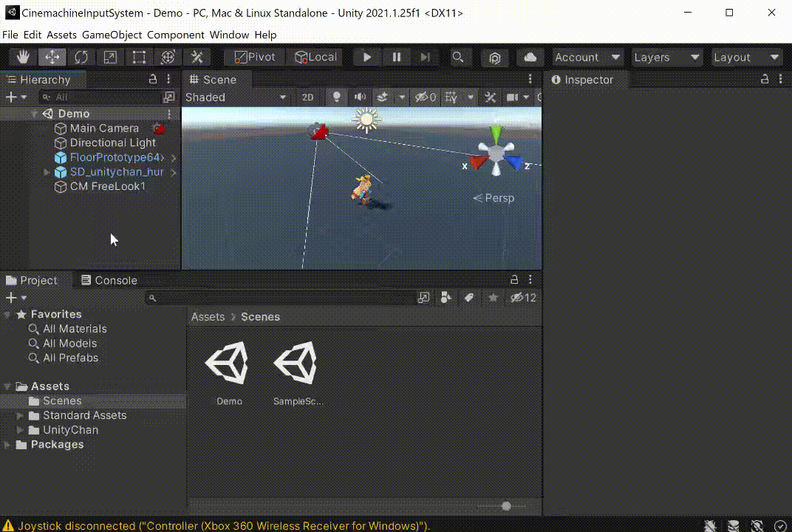
Task: Toggle hidden objects visibility in Scene
Action: 426,98
